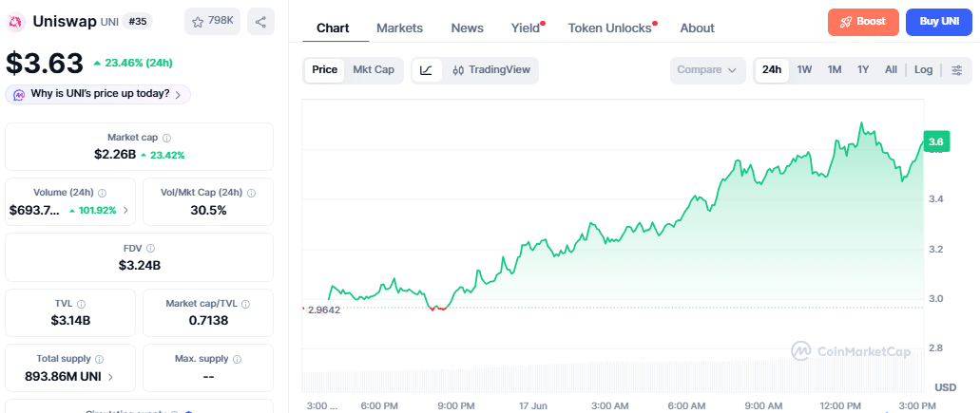Set chart range to 24h
The image size is (980, 413).
(x=772, y=70)
